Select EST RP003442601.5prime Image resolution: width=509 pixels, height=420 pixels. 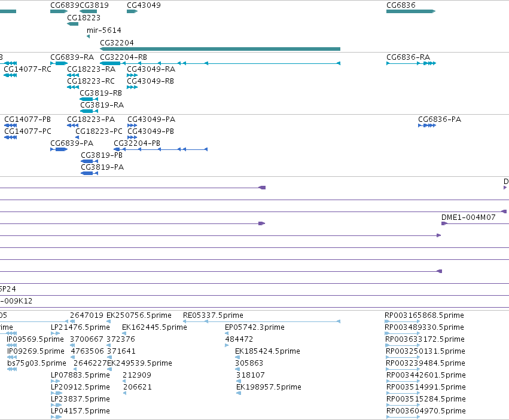click(x=403, y=381)
